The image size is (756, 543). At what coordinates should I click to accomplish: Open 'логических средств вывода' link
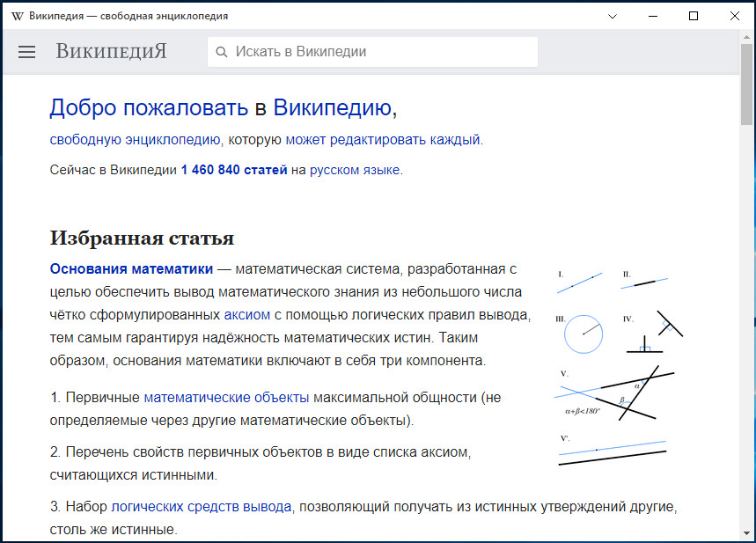201,506
